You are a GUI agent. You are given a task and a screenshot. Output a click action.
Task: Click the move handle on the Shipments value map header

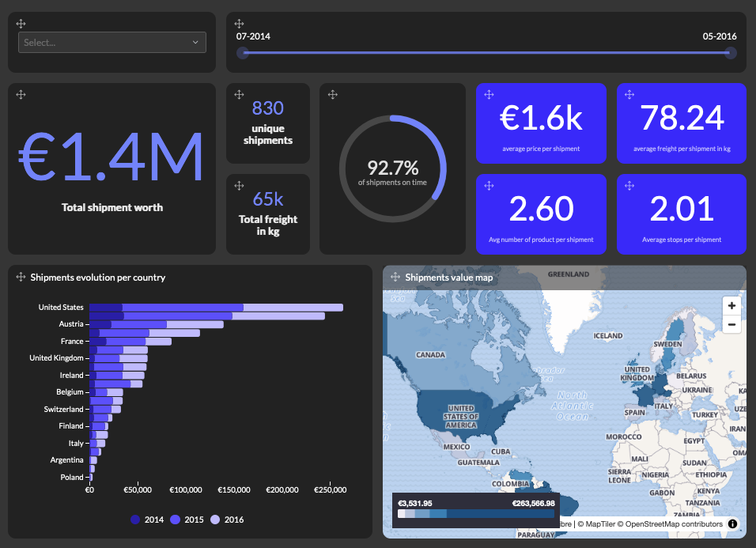(393, 277)
